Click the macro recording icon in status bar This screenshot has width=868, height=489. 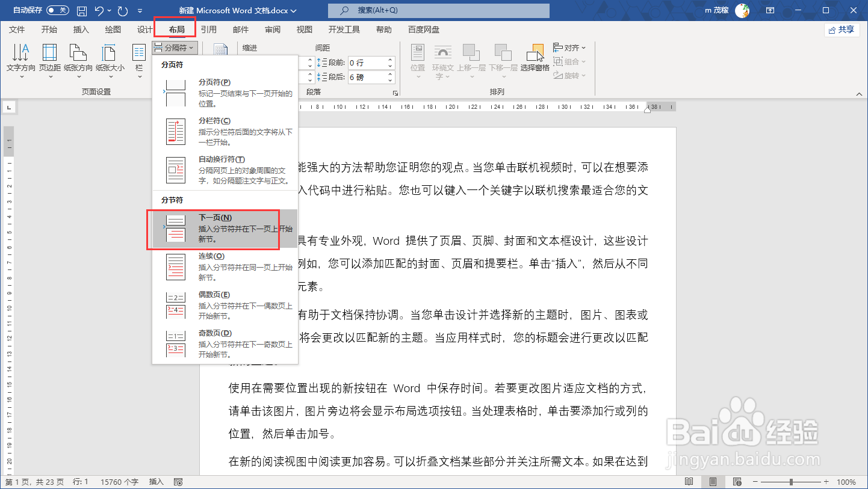pyautogui.click(x=178, y=482)
